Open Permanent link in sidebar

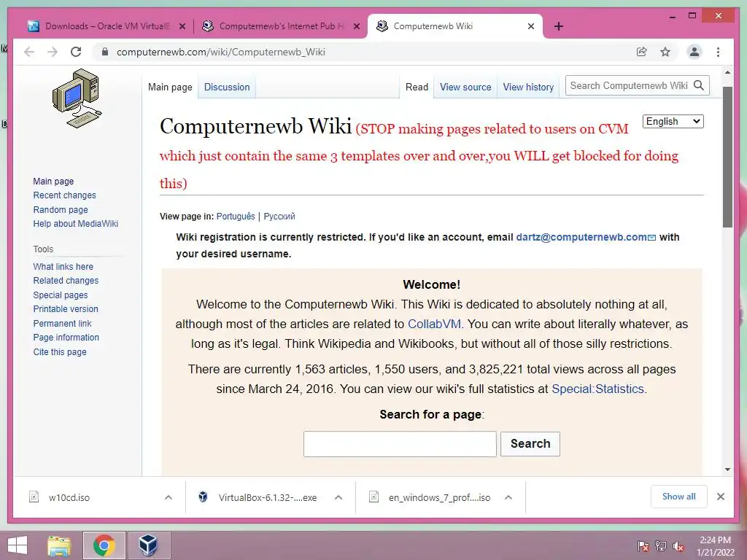(x=62, y=323)
